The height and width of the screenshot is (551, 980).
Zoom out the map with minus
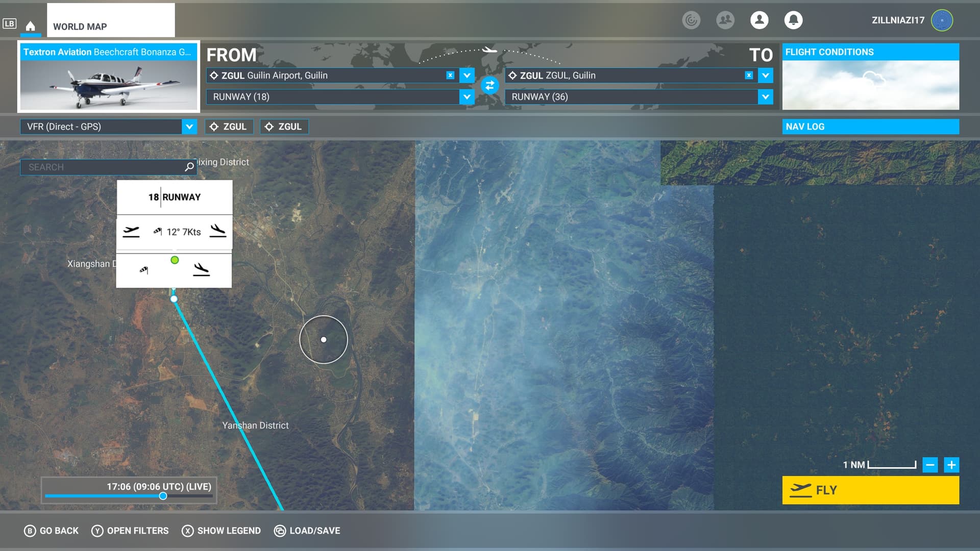(930, 465)
